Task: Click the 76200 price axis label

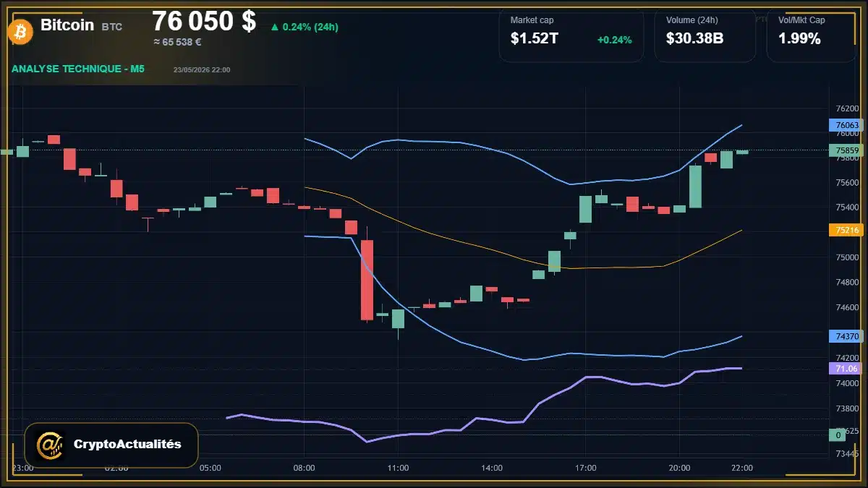Action: 847,108
